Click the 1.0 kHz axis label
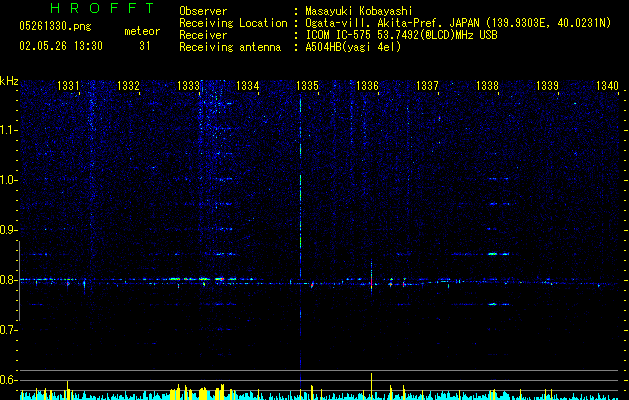The image size is (629, 400). tap(8, 180)
